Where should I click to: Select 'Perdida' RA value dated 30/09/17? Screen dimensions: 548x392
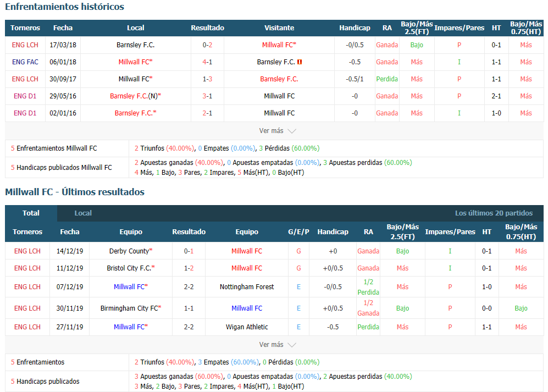tap(387, 79)
